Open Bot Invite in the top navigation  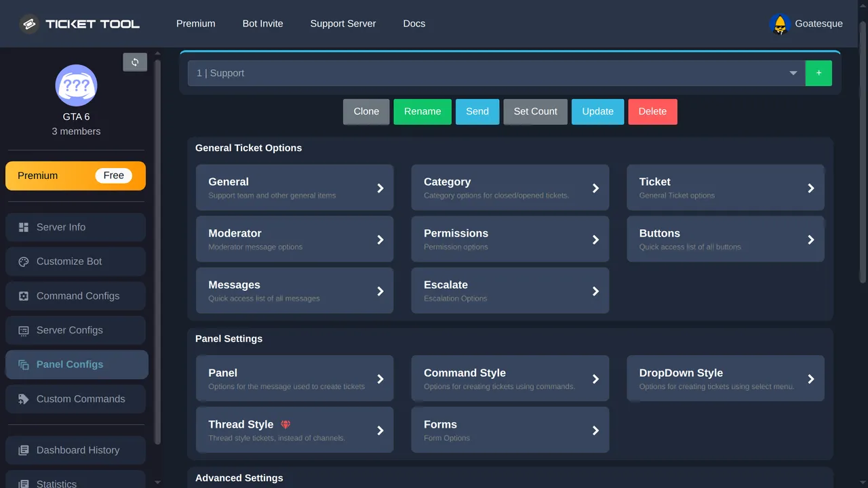[x=263, y=24]
